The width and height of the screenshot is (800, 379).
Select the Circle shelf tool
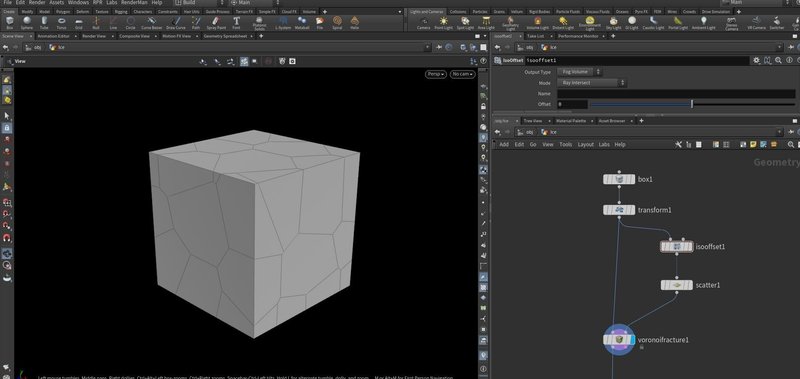131,22
